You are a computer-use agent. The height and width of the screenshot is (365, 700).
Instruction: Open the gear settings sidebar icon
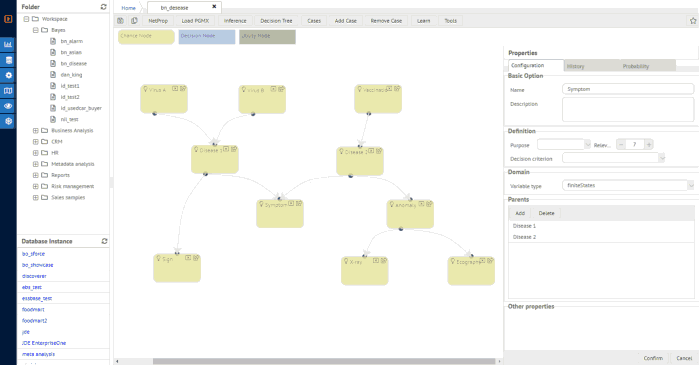point(8,75)
